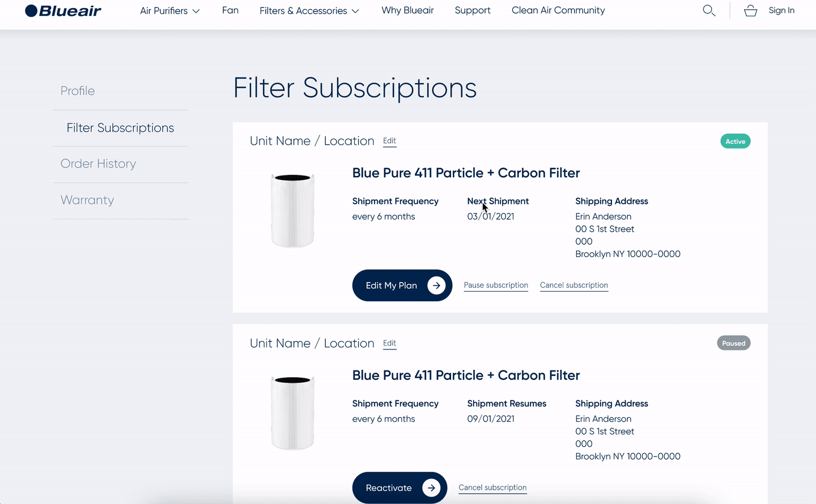
Task: Click the resume date 09/01/2021
Action: 491,419
